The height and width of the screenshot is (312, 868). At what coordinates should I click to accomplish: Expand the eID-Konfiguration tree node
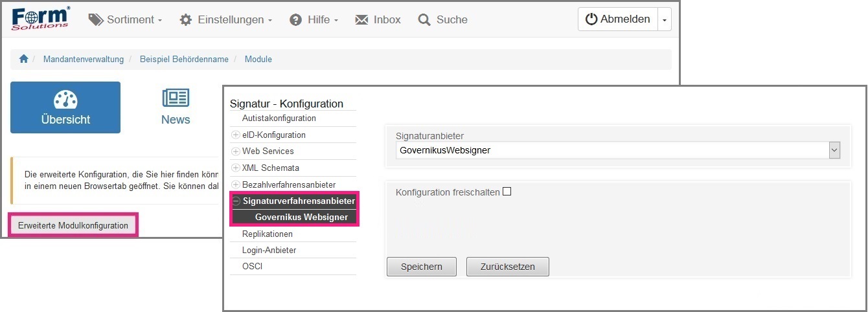click(x=236, y=135)
